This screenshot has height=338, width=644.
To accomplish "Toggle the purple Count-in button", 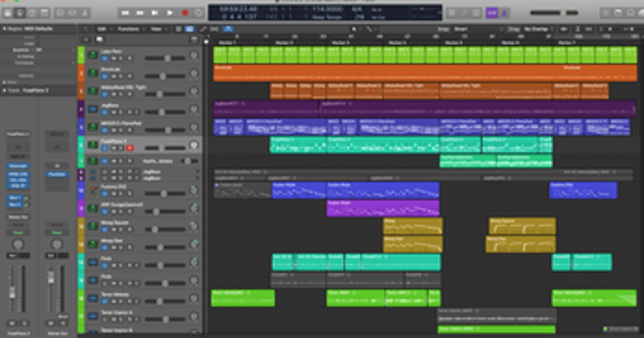I will pos(492,13).
